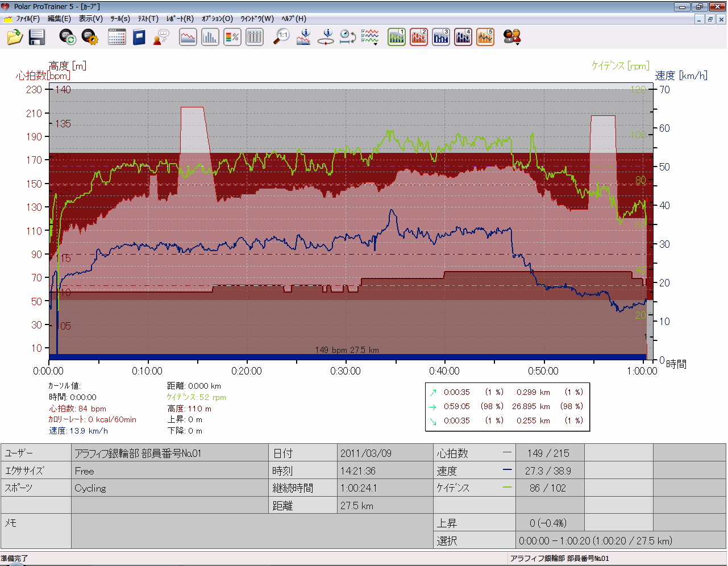The width and height of the screenshot is (728, 566).
Task: Click the Free exercise name cell
Action: (170, 471)
